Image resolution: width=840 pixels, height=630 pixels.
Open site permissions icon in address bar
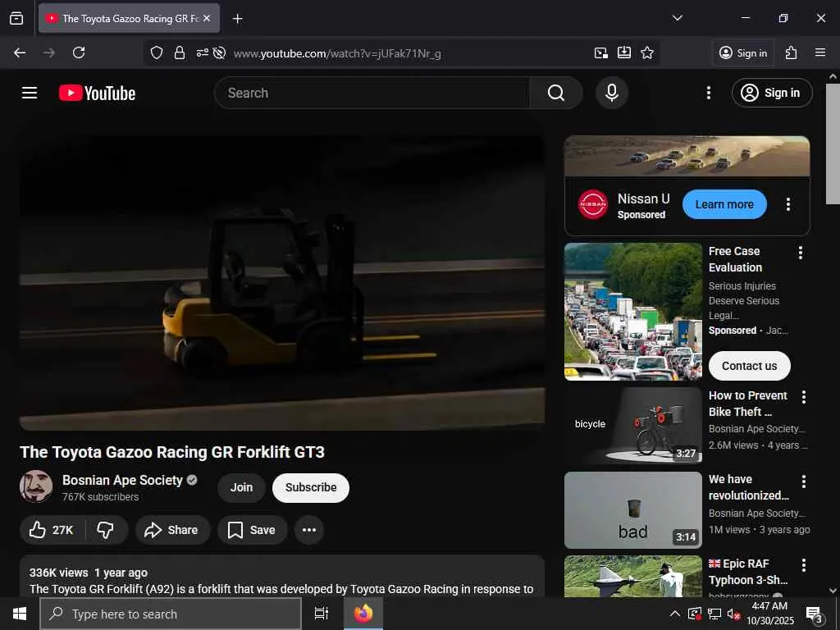(x=202, y=52)
